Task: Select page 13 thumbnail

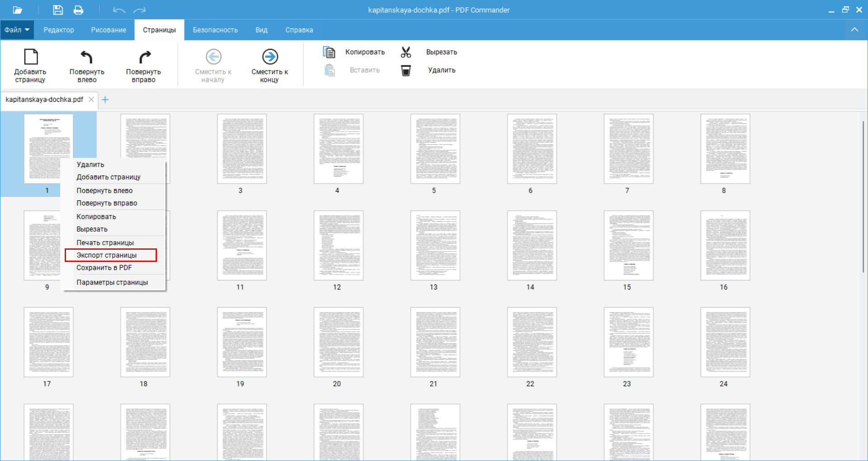Action: 435,246
